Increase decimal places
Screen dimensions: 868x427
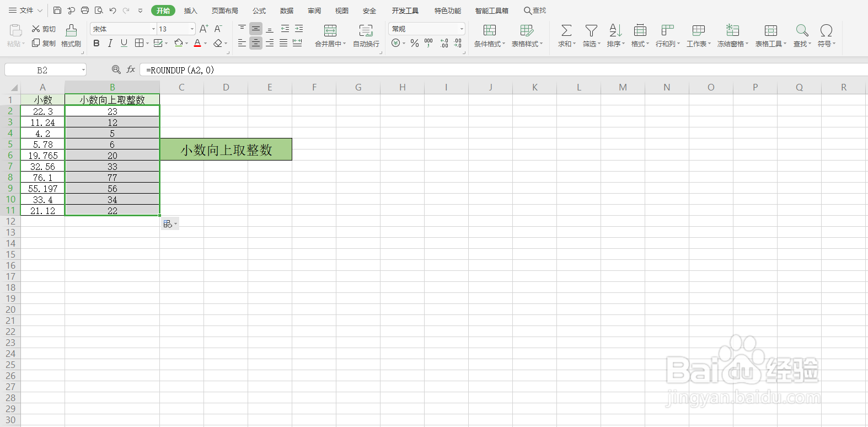pyautogui.click(x=444, y=43)
